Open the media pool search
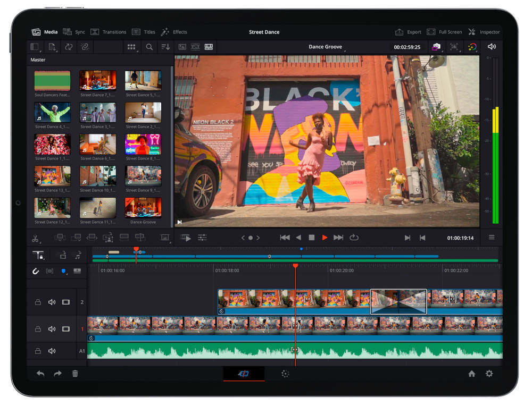532x414 pixels. click(149, 47)
